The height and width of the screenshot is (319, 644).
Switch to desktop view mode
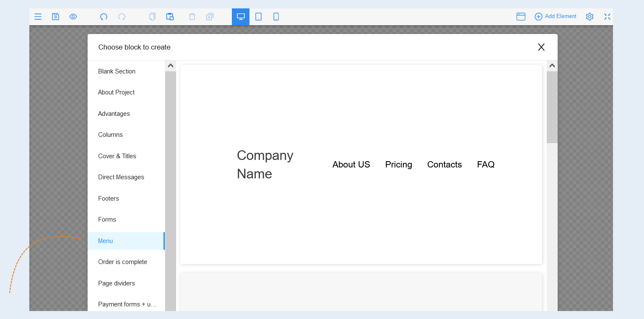click(x=241, y=17)
